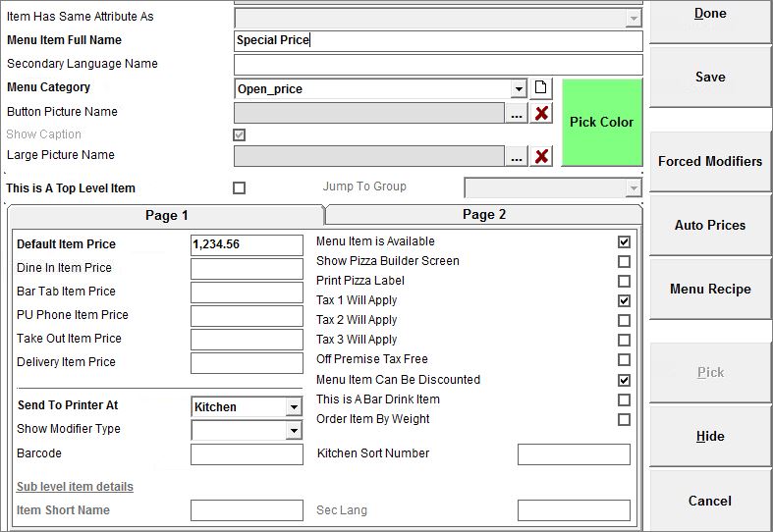Screen dimensions: 773x532
Task: Click the Default Item Price field
Action: click(x=247, y=244)
